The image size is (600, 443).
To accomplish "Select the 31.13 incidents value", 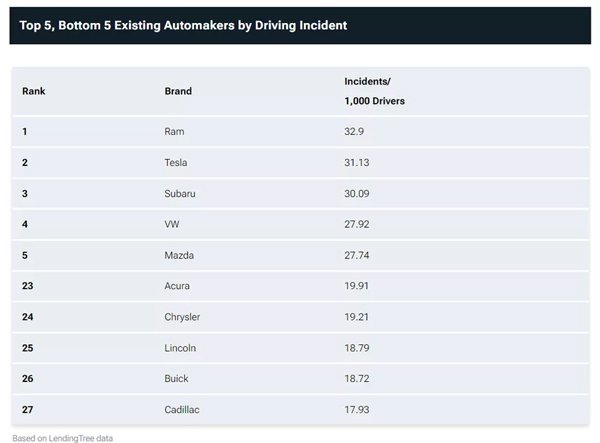I will click(x=357, y=163).
